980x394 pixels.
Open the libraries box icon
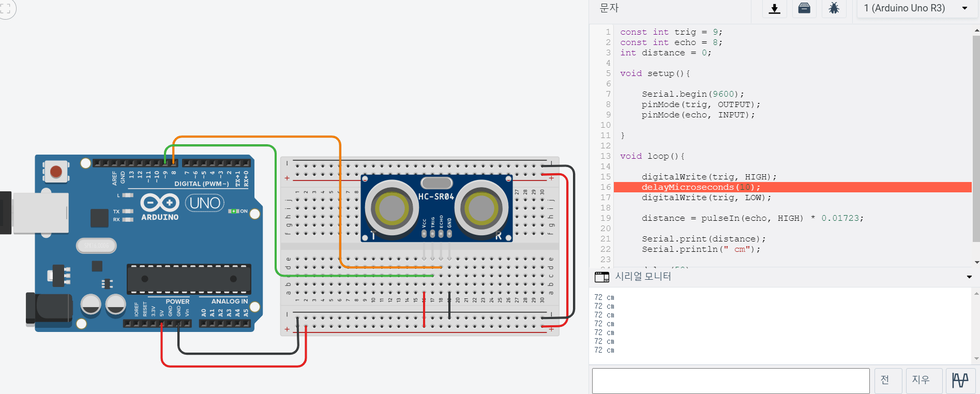[804, 9]
